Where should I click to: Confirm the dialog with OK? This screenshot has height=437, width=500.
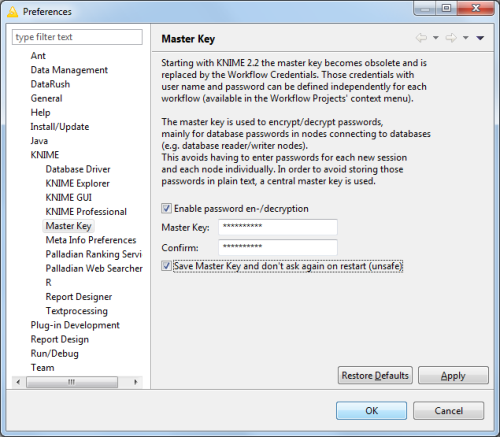click(x=371, y=410)
